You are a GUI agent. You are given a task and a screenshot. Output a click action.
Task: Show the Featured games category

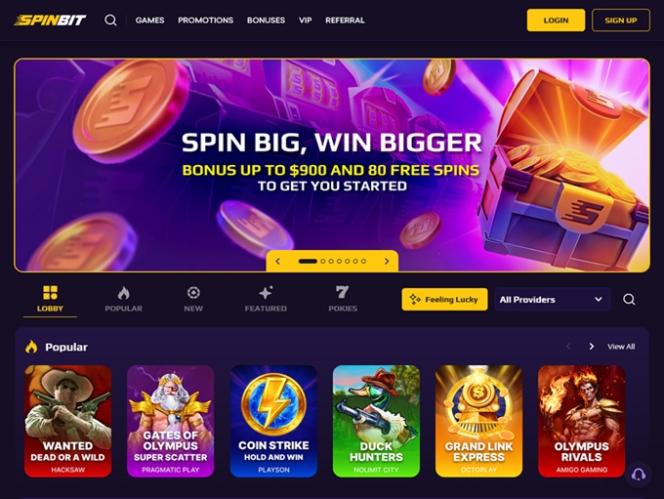click(x=266, y=299)
